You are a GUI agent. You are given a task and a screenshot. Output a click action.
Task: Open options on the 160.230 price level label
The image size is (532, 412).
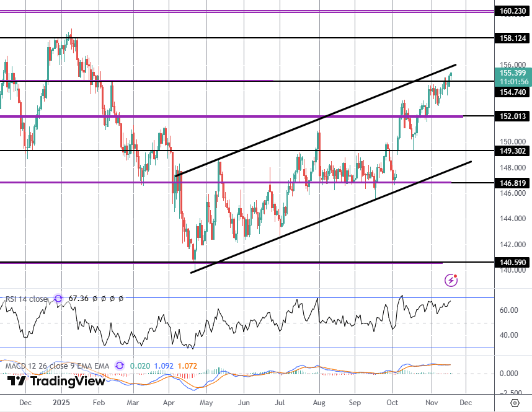point(512,11)
